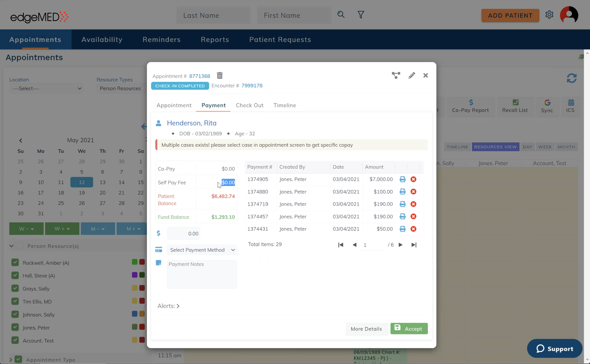Click the refresh icon at the top right

point(571,78)
